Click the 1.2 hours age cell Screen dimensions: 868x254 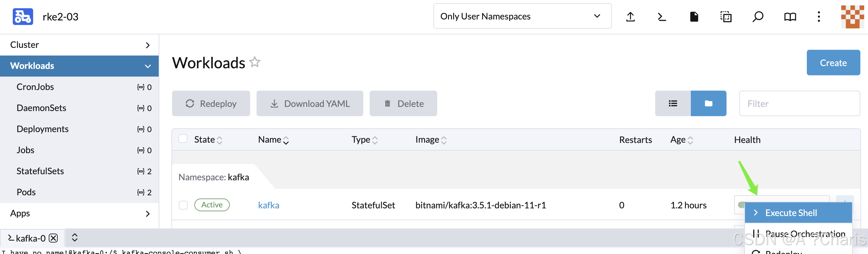pos(688,205)
